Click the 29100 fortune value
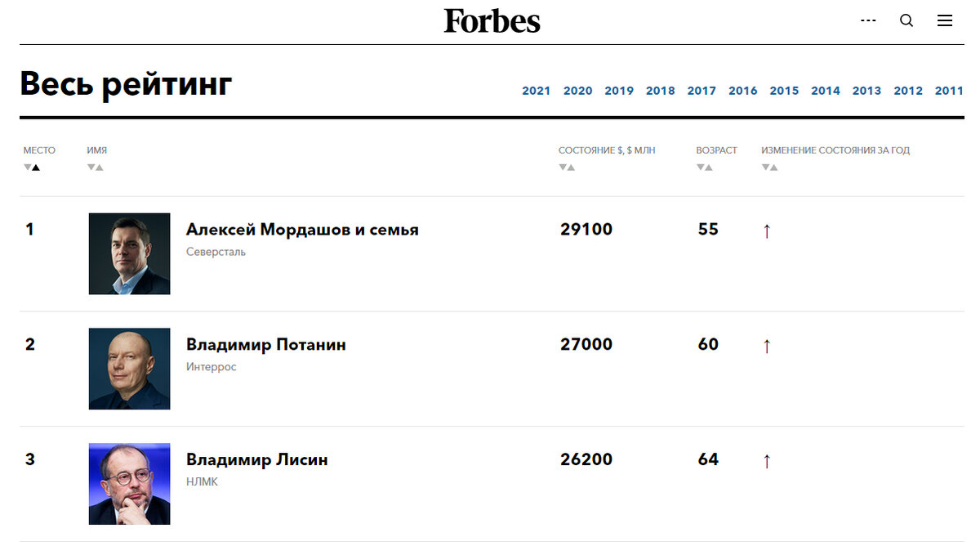980x546 pixels. (x=586, y=230)
